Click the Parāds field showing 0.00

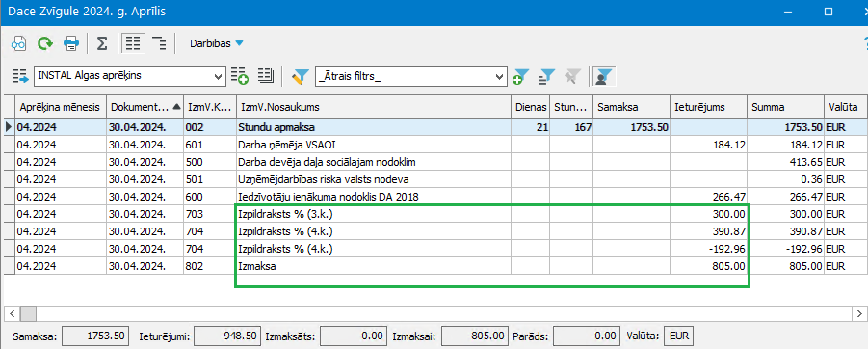[x=587, y=336]
